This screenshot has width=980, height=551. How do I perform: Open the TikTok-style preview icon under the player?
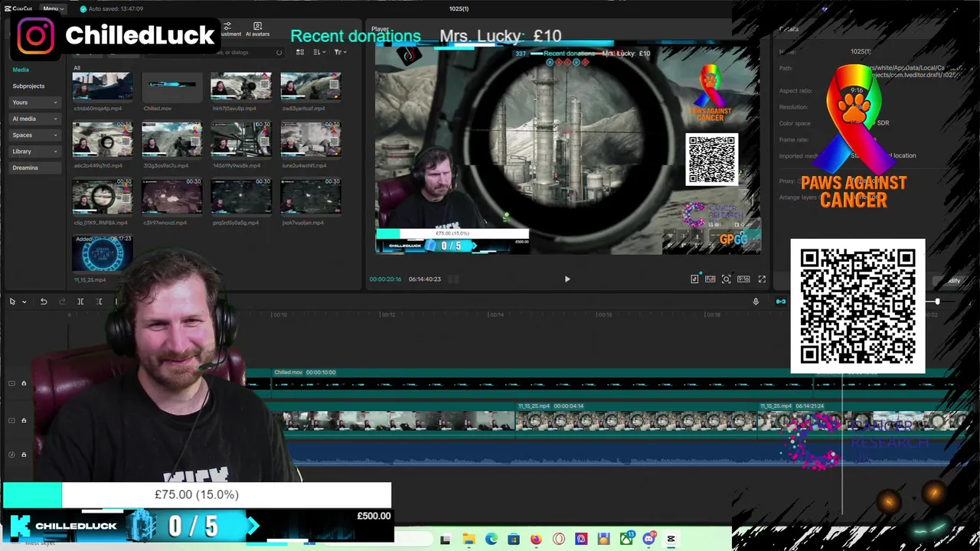694,279
